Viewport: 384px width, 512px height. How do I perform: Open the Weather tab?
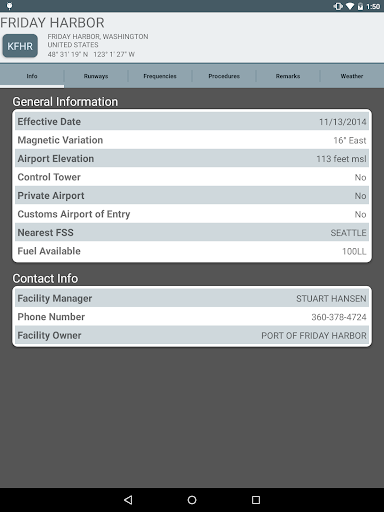pos(352,76)
